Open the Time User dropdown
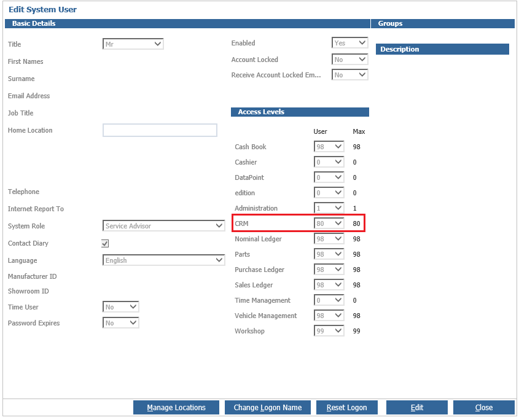The width and height of the screenshot is (519, 420). (121, 307)
